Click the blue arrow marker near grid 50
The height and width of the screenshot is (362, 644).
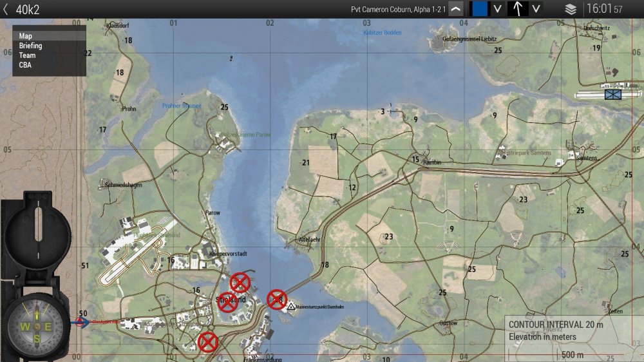pyautogui.click(x=82, y=321)
